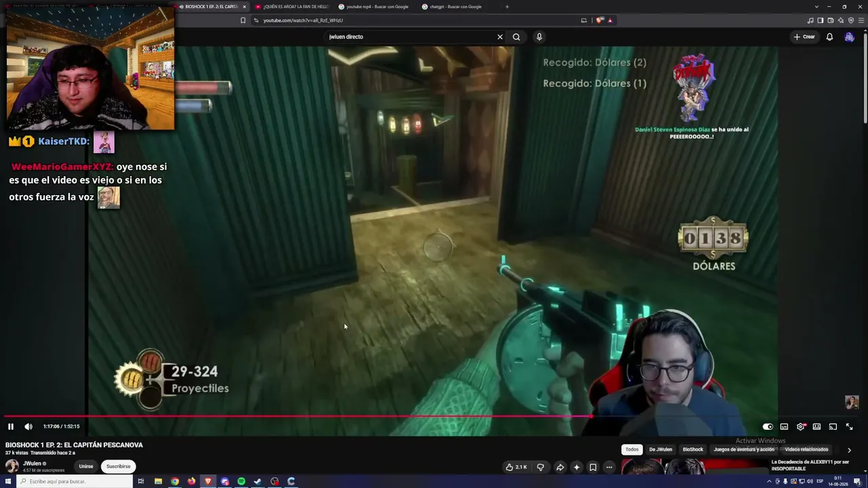Open the JWulen channel name link
Screen dimensions: 868x488
point(33,464)
